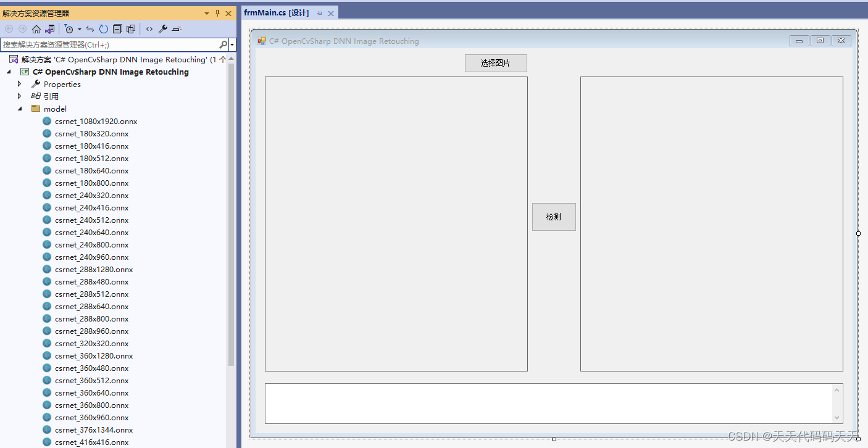The width and height of the screenshot is (868, 448).
Task: Refresh the Solution Explorer
Action: tap(104, 29)
